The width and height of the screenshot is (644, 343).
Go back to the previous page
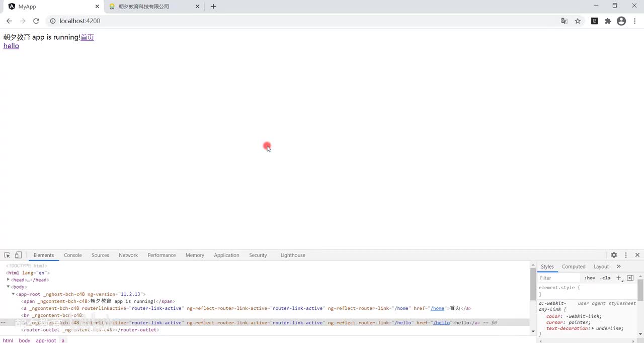tap(9, 21)
